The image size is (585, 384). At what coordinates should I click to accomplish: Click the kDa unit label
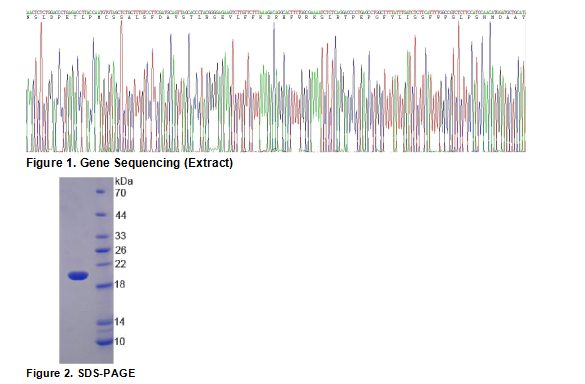tap(124, 182)
